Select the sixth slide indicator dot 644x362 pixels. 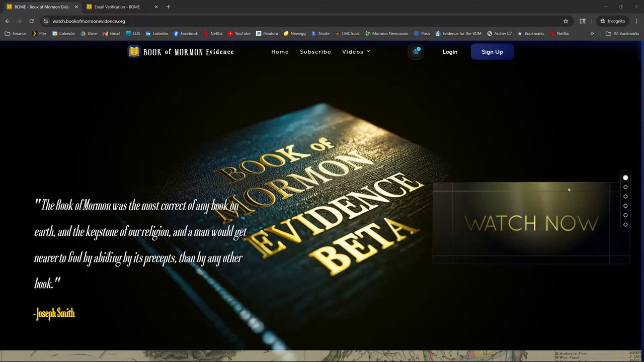(x=625, y=225)
